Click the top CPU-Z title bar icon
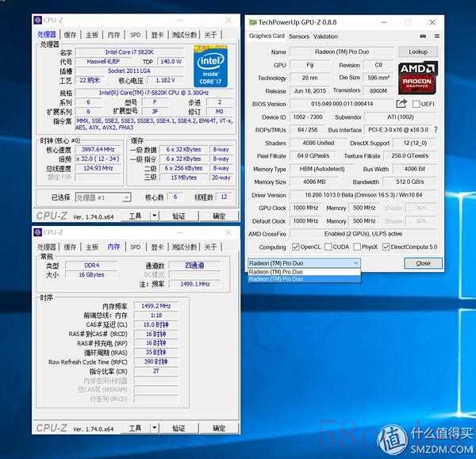The width and height of the screenshot is (476, 459). pyautogui.click(x=39, y=20)
